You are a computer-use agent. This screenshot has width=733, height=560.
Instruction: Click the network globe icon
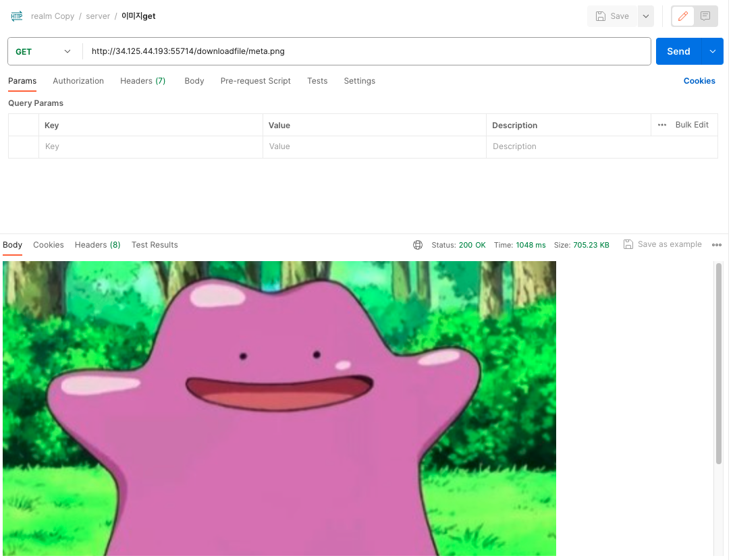(x=418, y=245)
